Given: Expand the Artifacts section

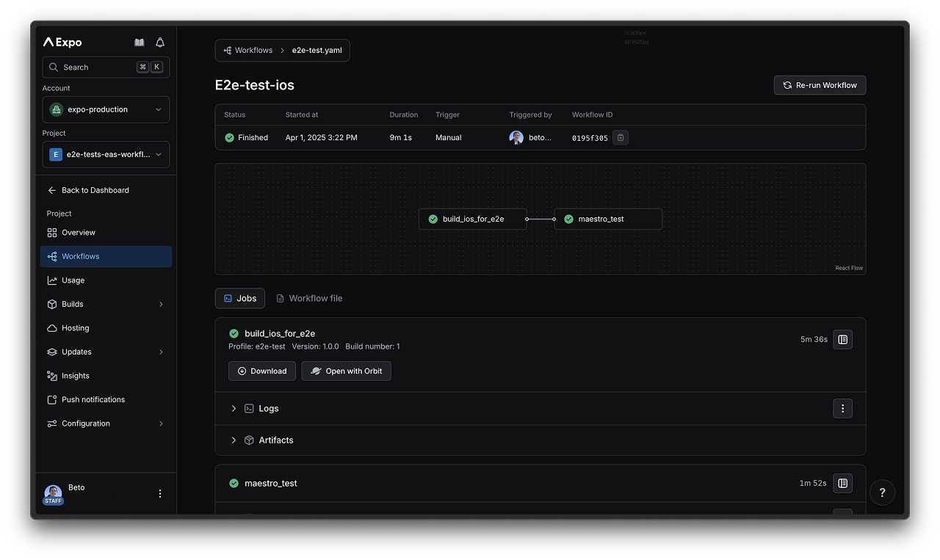Looking at the screenshot, I should point(234,440).
